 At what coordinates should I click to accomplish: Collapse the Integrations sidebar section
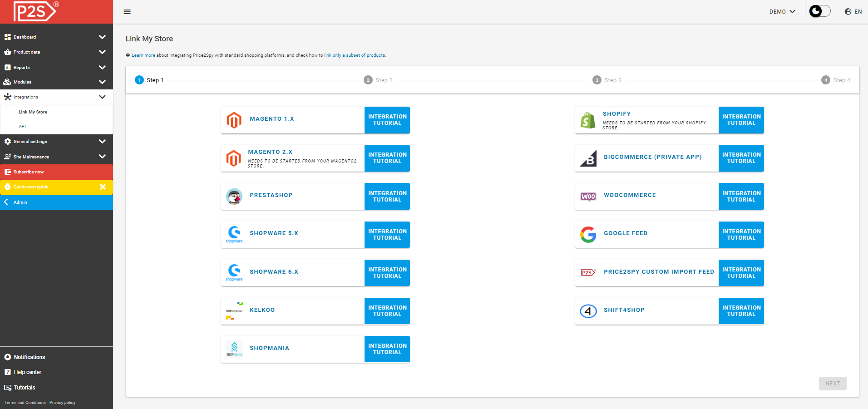(x=102, y=97)
